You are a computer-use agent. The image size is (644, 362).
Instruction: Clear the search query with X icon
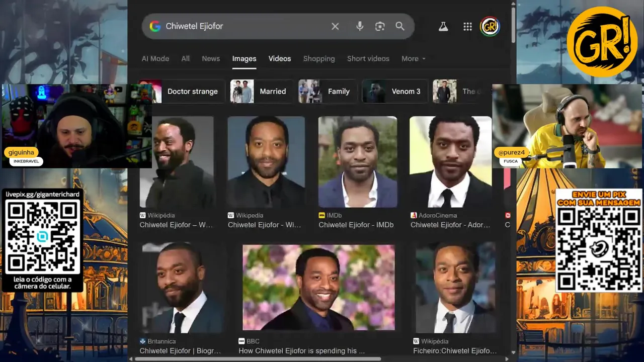point(335,26)
